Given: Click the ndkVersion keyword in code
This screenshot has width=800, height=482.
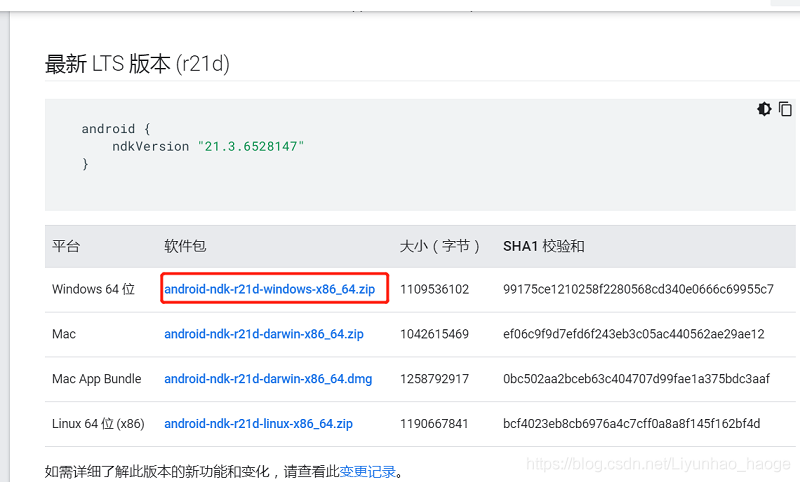Looking at the screenshot, I should (151, 146).
